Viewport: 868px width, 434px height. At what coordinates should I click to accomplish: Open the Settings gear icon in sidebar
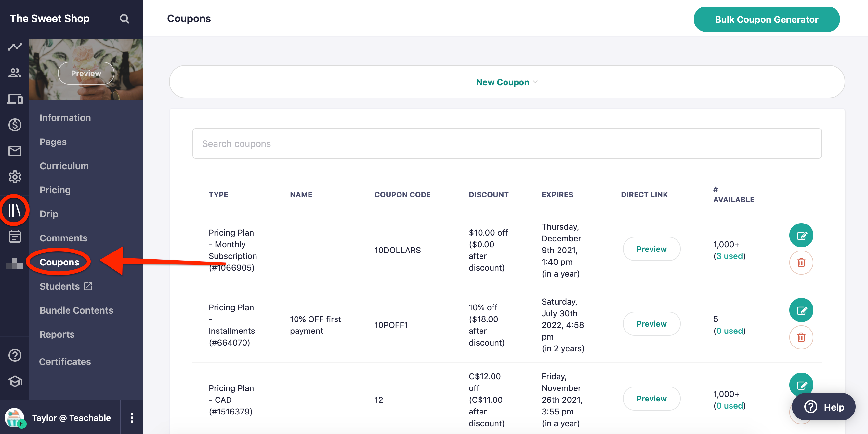pyautogui.click(x=15, y=177)
